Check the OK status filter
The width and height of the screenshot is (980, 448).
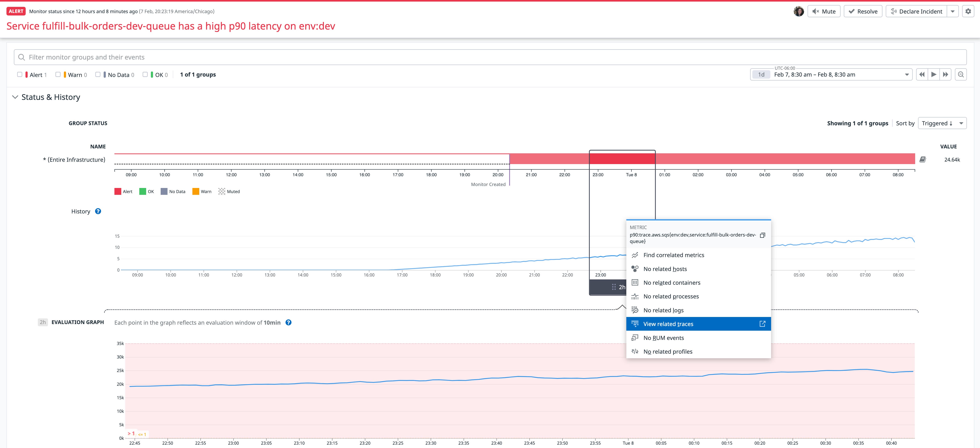(x=145, y=74)
